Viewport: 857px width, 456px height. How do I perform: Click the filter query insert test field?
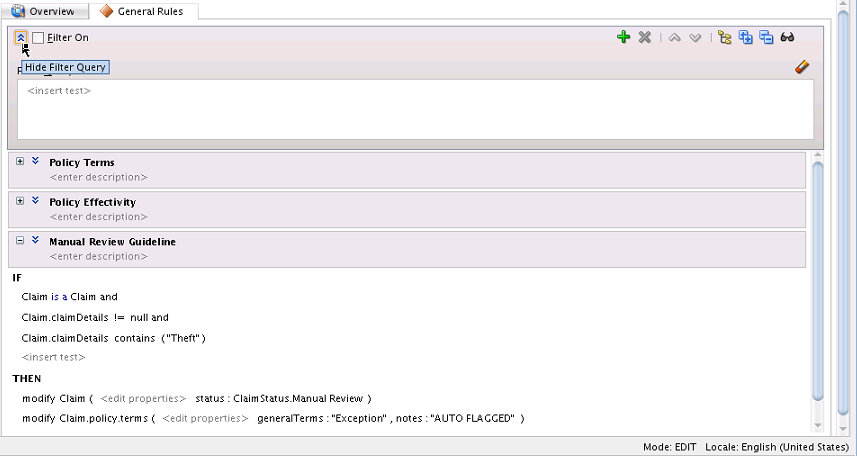tap(415, 109)
